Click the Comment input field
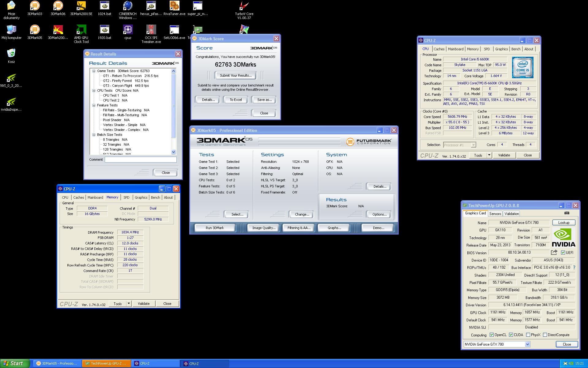 click(x=141, y=159)
